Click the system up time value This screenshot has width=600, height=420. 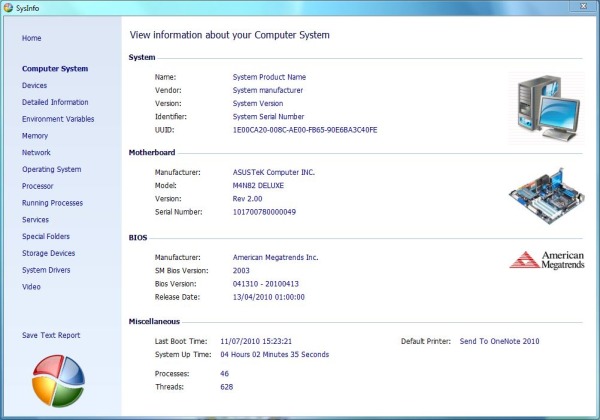(x=275, y=354)
